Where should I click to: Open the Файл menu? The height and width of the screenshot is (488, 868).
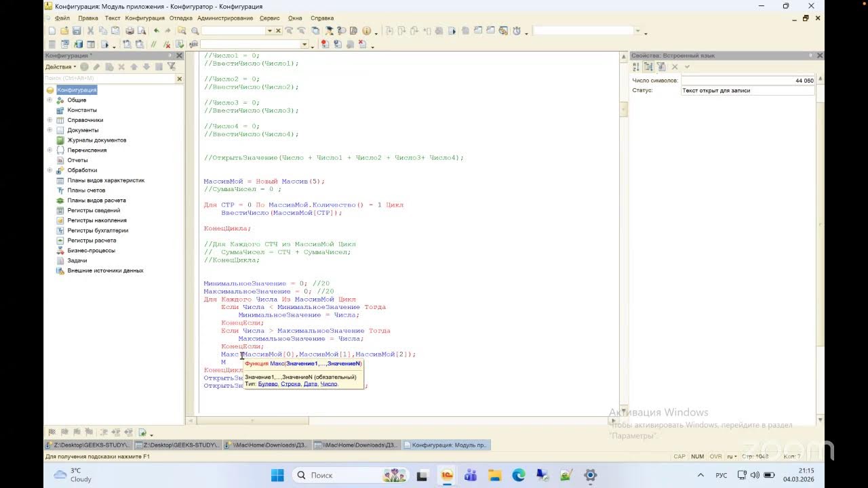pos(62,18)
